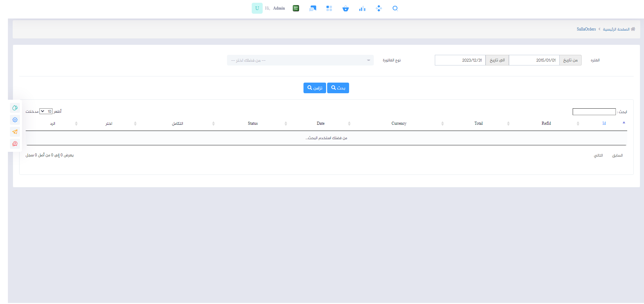The image size is (644, 304).
Task: Open the four-squares dashboard grid icon
Action: 329,9
